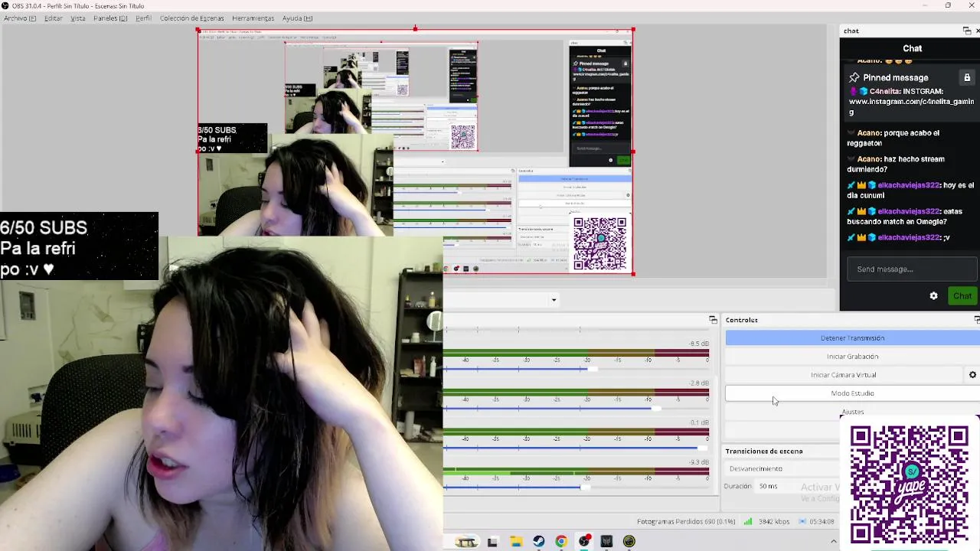Open Desvanecimiento transition dropdown
This screenshot has height=551, width=980.
pyautogui.click(x=781, y=468)
